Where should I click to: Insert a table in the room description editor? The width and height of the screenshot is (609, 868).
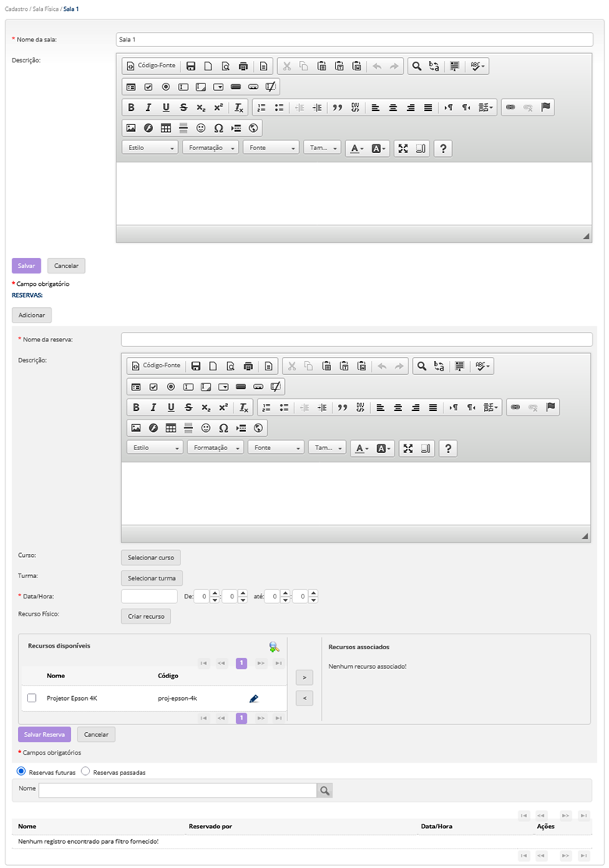[x=166, y=128]
